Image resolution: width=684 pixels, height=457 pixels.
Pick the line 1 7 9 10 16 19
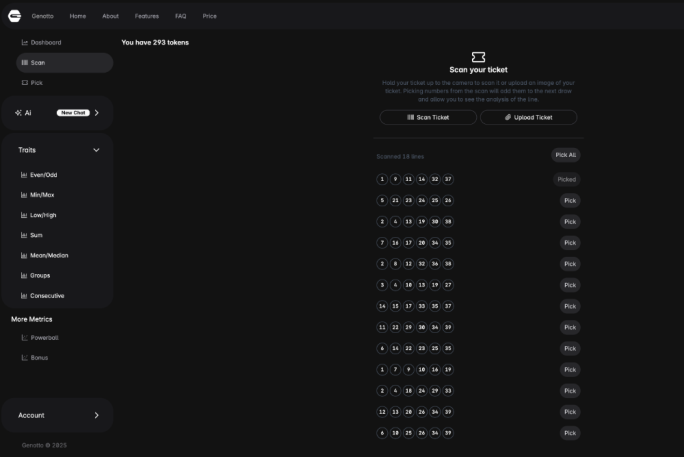[x=570, y=370]
